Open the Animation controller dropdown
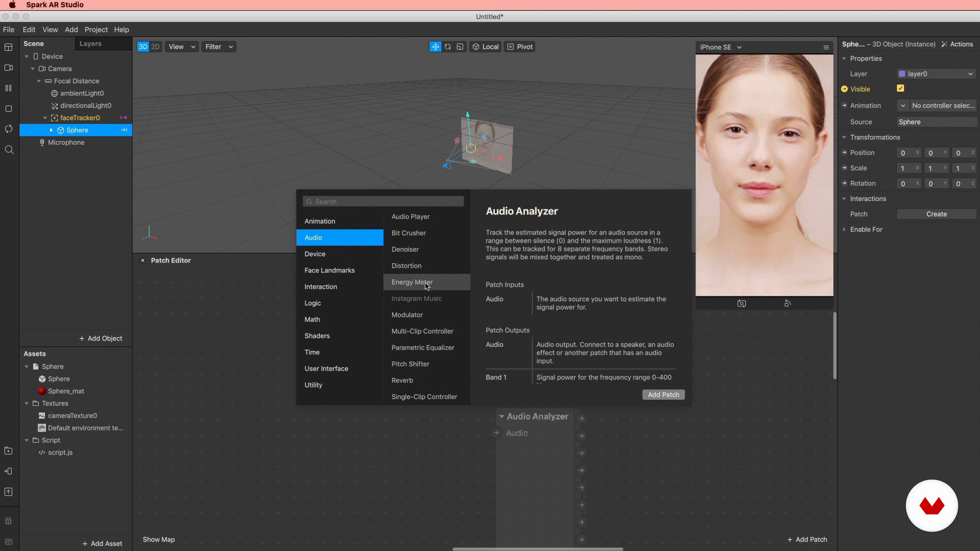Viewport: 980px width, 551px height. 903,106
